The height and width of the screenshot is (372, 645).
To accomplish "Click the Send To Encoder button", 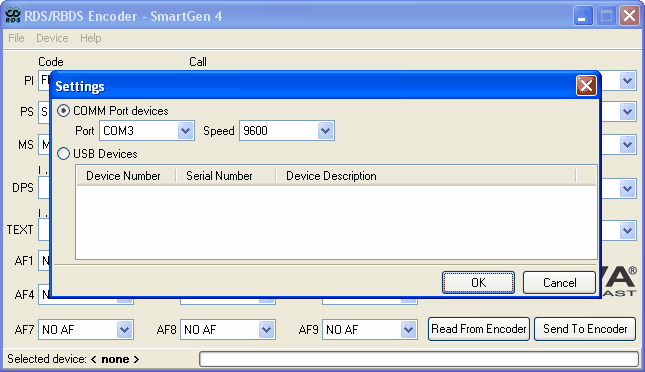I will click(x=585, y=329).
